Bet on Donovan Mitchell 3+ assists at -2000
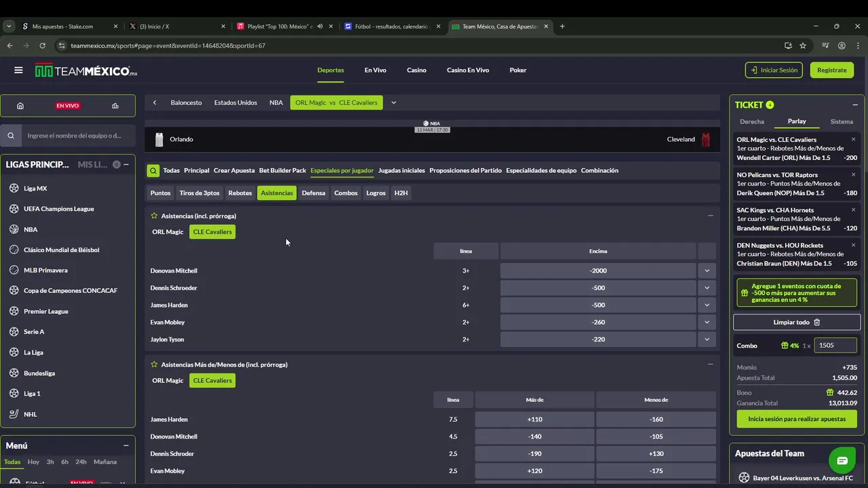This screenshot has height=488, width=868. pos(598,270)
